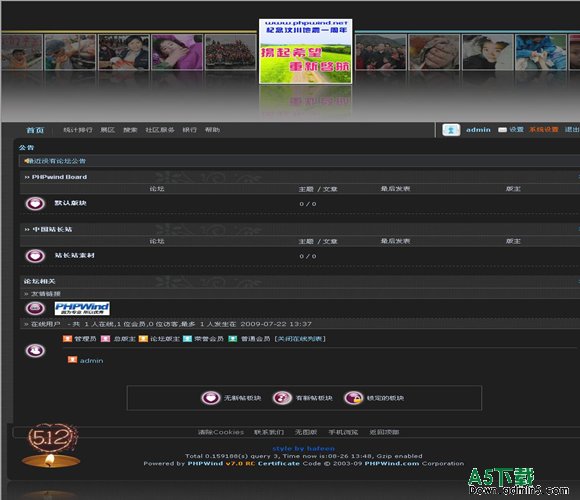
Task: Click the 锁定的板块 lock legend icon
Action: 354,398
